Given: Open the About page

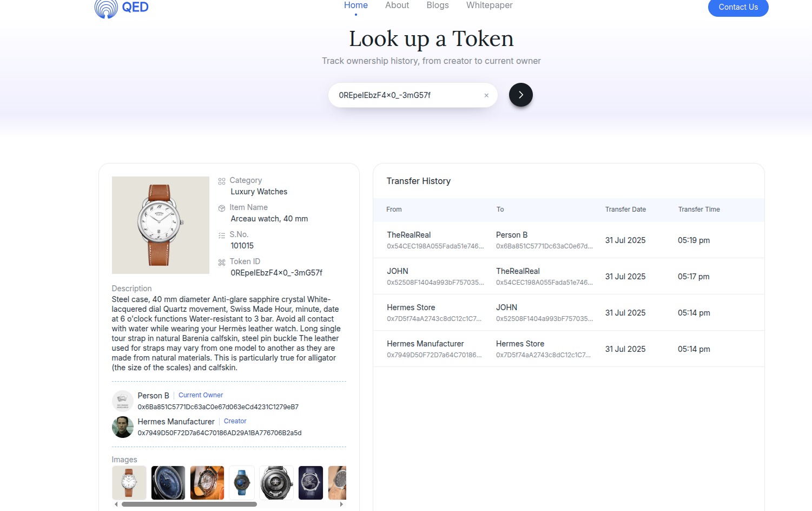Looking at the screenshot, I should 397,5.
